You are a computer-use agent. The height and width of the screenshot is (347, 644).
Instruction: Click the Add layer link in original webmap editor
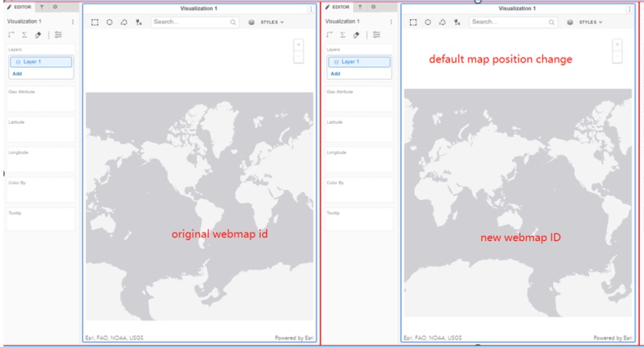pyautogui.click(x=17, y=73)
